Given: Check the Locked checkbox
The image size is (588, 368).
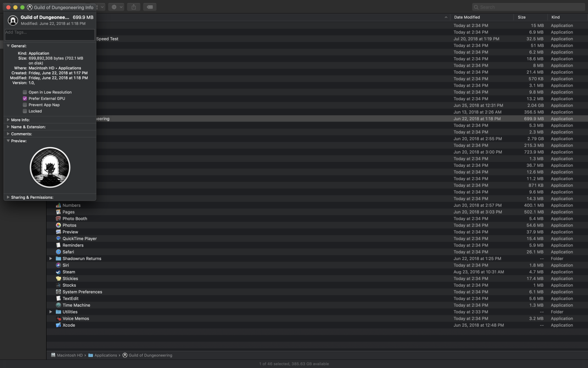Looking at the screenshot, I should pyautogui.click(x=25, y=111).
